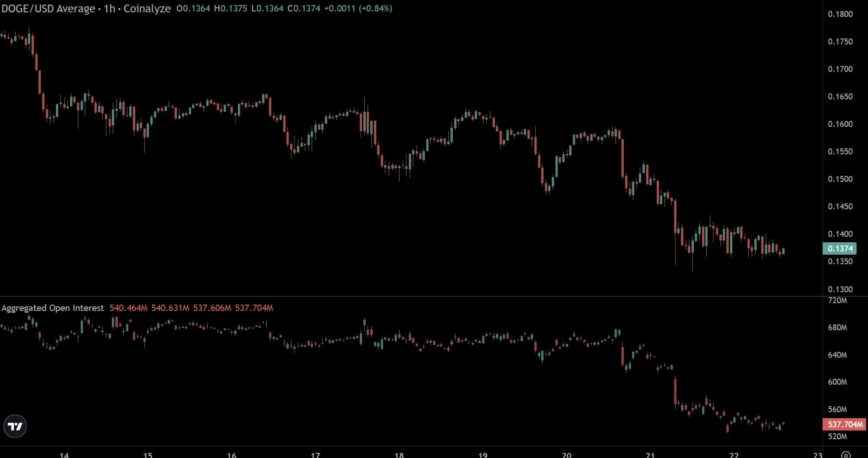
Task: Select the green 0.1374 current price tag
Action: coord(840,249)
